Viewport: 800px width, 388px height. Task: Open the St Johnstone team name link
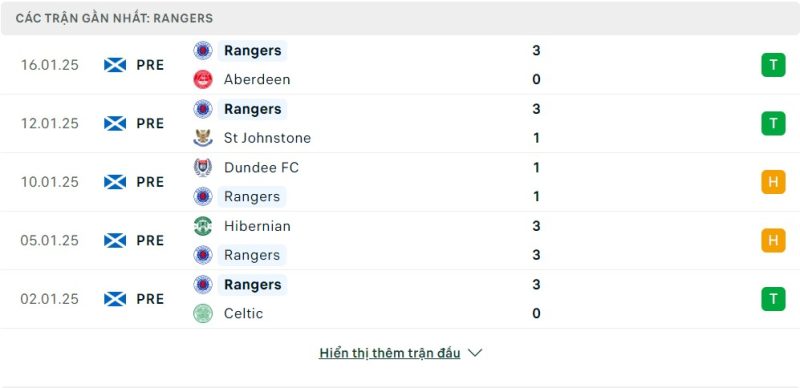click(x=267, y=138)
